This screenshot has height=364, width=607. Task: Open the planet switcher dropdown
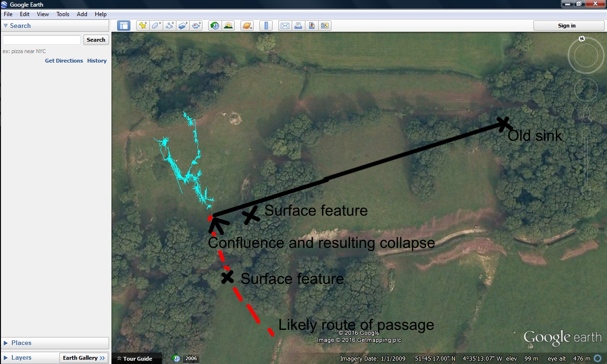click(247, 26)
